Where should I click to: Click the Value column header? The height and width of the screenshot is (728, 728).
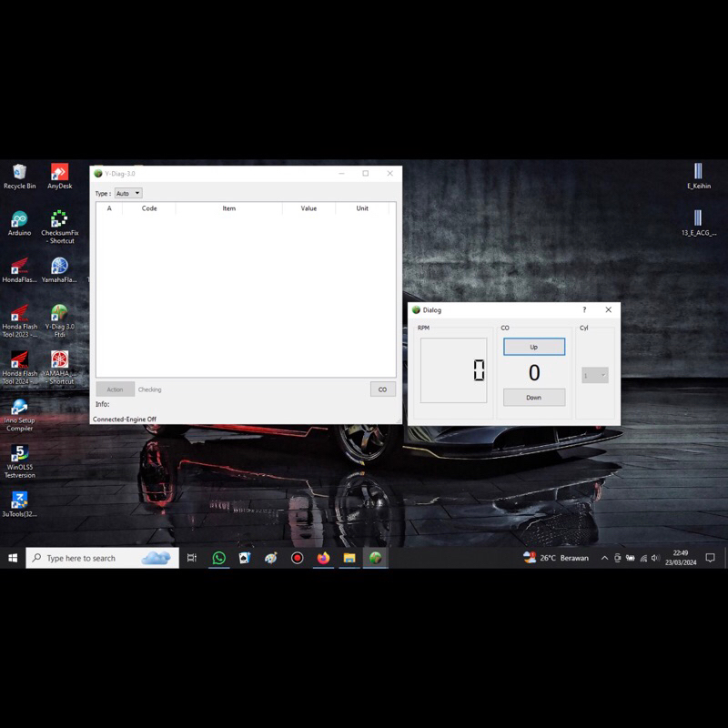pos(308,208)
